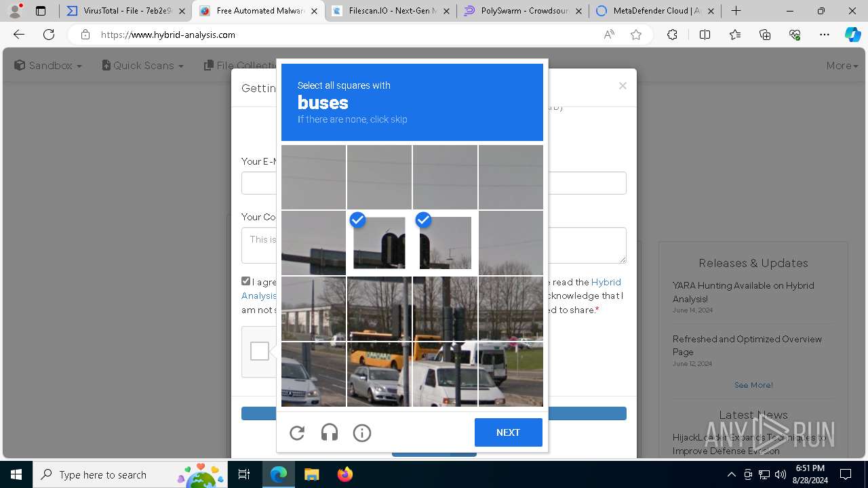Open the Quick Scans dropdown
Image resolution: width=868 pixels, height=488 pixels.
tap(143, 65)
